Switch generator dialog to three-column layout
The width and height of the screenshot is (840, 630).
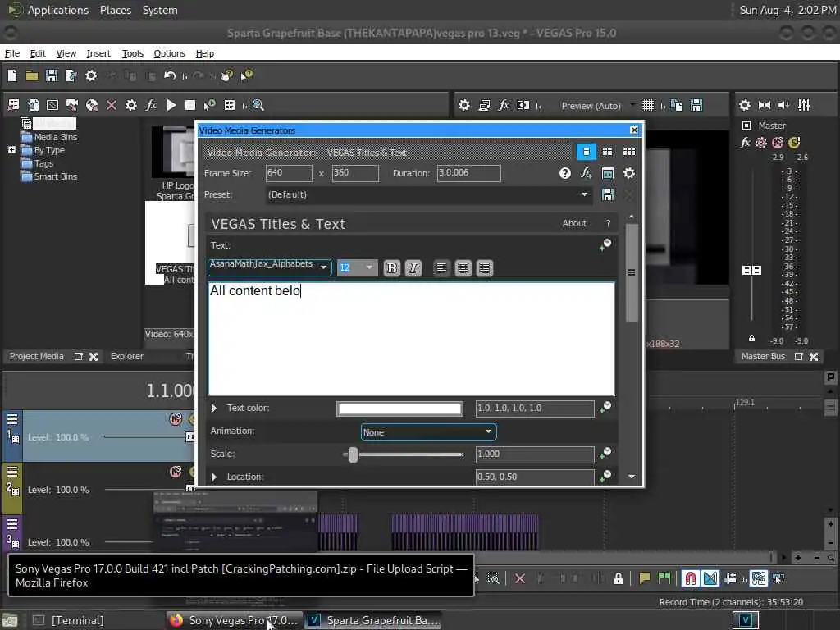pyautogui.click(x=629, y=152)
